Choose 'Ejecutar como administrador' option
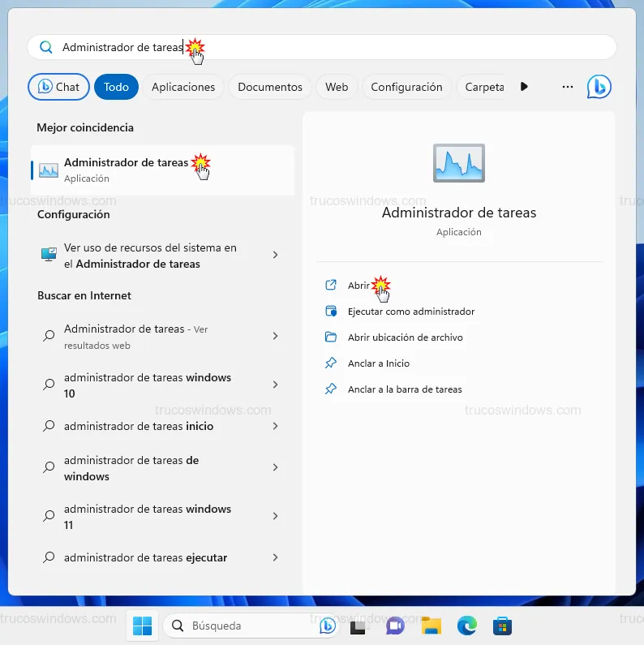 click(410, 312)
